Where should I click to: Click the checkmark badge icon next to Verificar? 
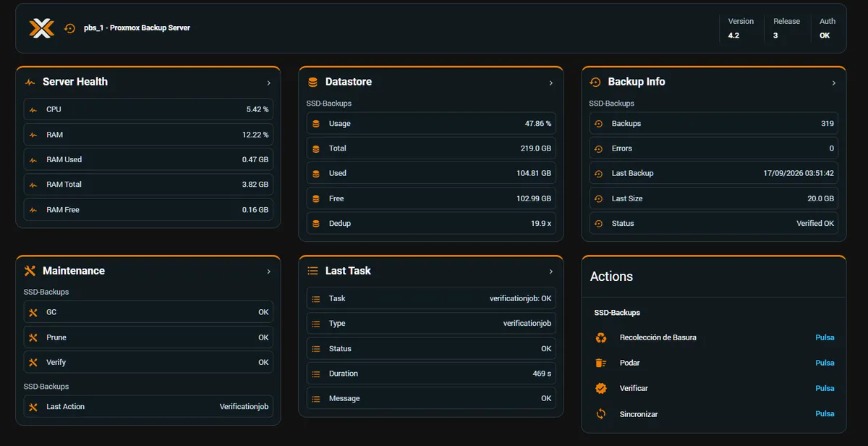600,389
